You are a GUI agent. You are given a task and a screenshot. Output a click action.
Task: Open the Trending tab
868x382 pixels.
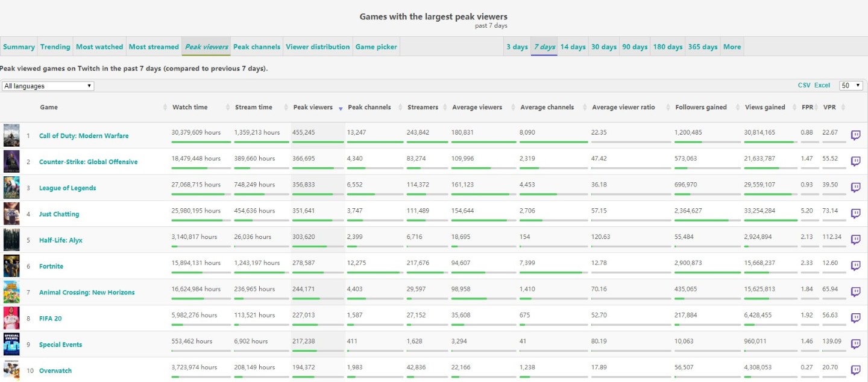[55, 46]
